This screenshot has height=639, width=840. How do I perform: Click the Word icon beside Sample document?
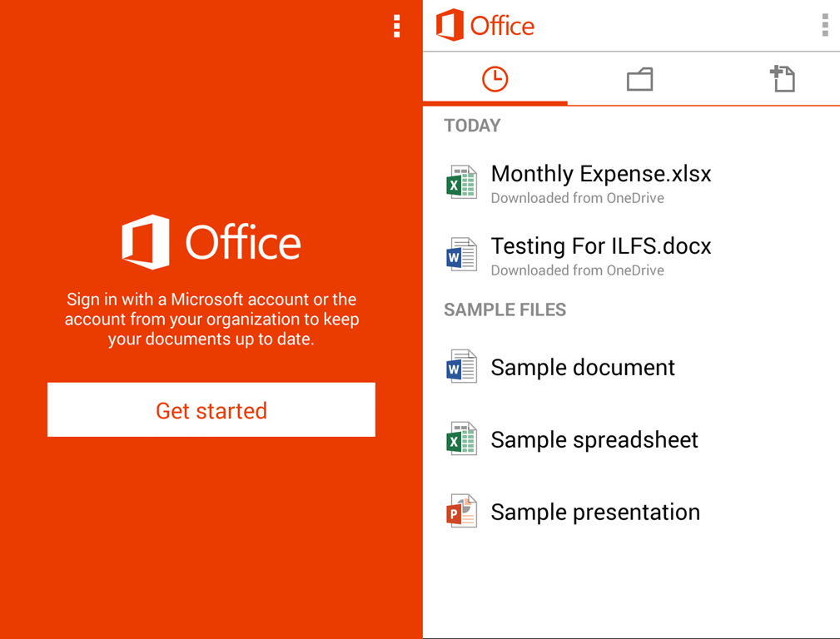(461, 367)
